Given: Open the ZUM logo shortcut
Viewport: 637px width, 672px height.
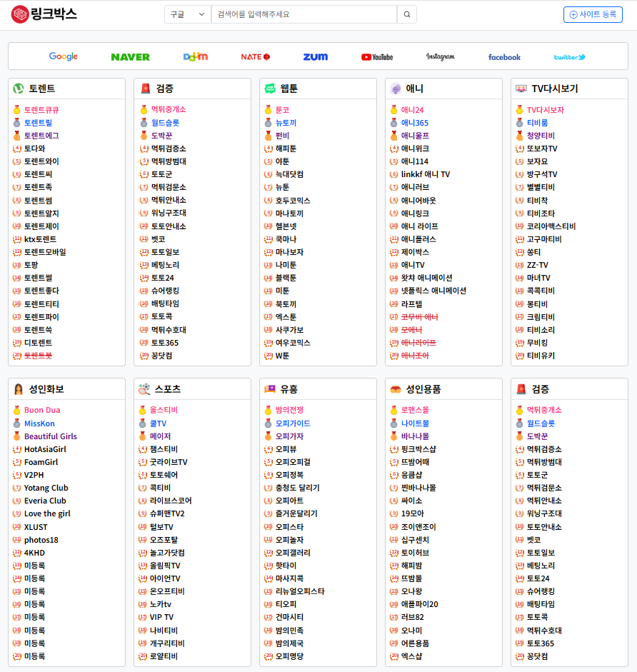Looking at the screenshot, I should click(x=315, y=56).
